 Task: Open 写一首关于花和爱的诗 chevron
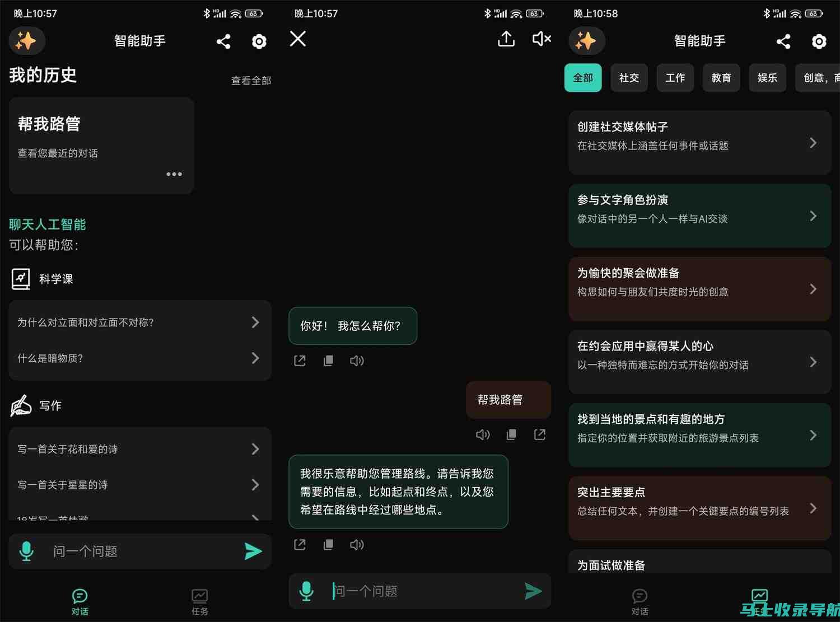pos(255,449)
